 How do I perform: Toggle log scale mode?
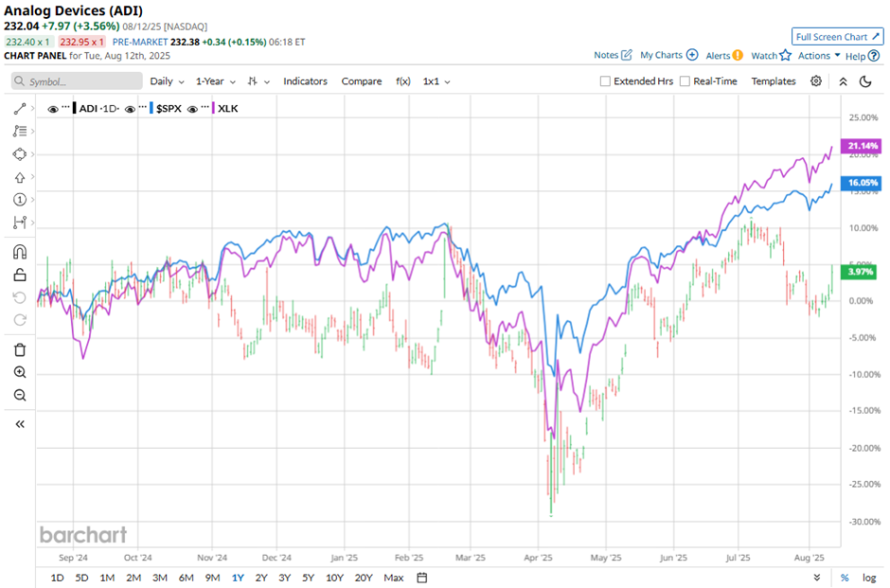(x=869, y=578)
